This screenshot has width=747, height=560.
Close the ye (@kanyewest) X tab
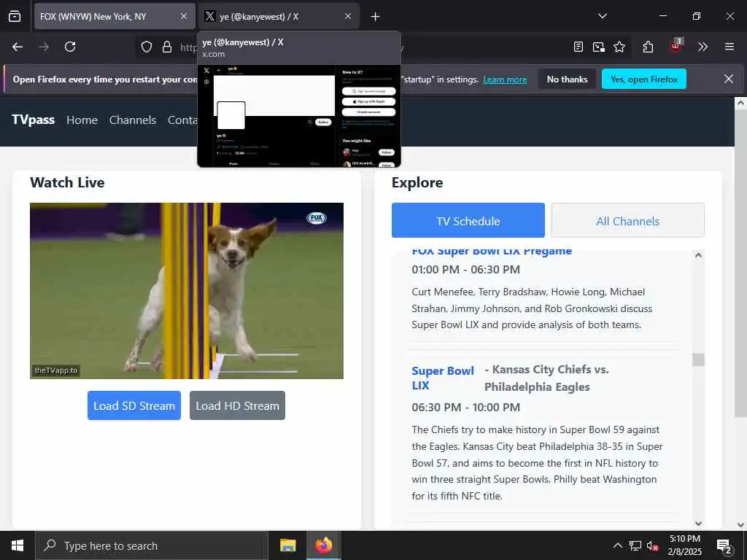348,16
